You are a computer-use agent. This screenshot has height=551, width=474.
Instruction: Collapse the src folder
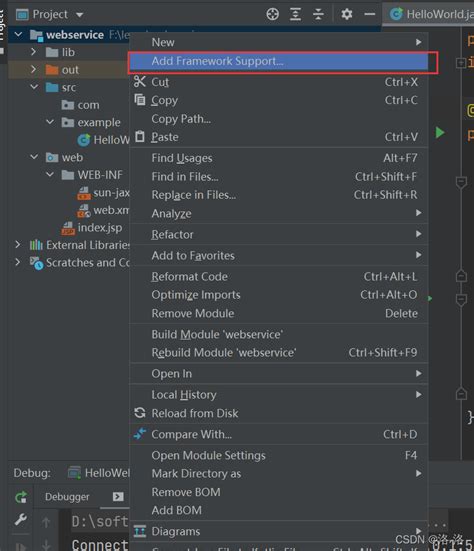tap(34, 87)
